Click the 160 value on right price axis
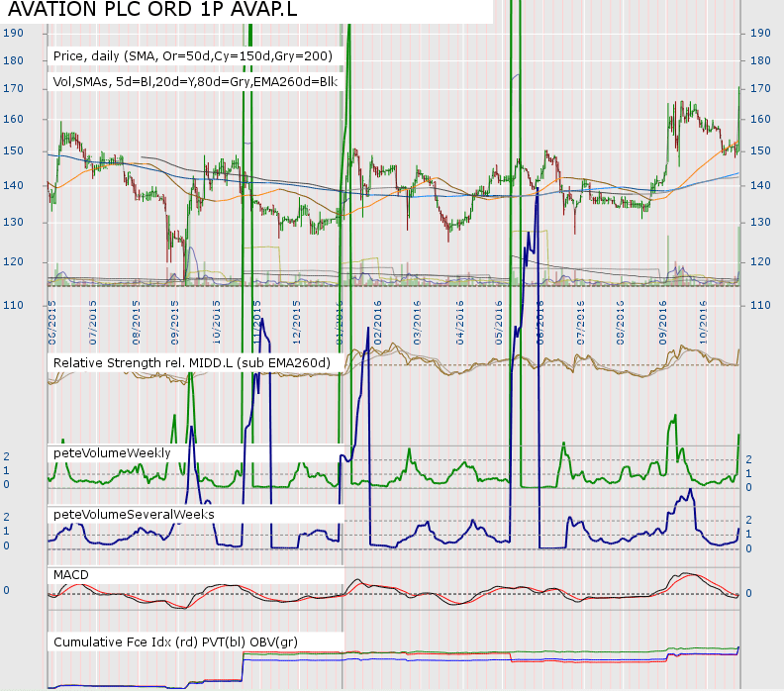The height and width of the screenshot is (691, 784). coord(760,119)
